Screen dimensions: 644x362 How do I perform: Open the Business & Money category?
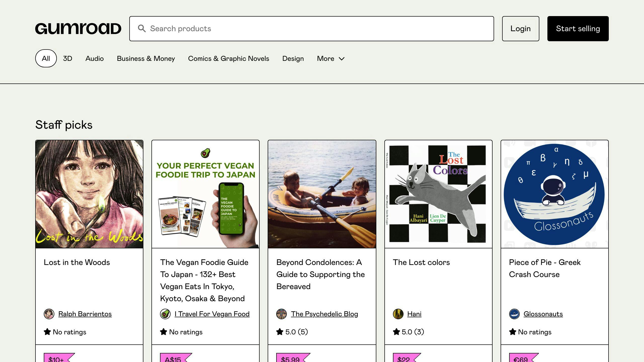pyautogui.click(x=146, y=58)
